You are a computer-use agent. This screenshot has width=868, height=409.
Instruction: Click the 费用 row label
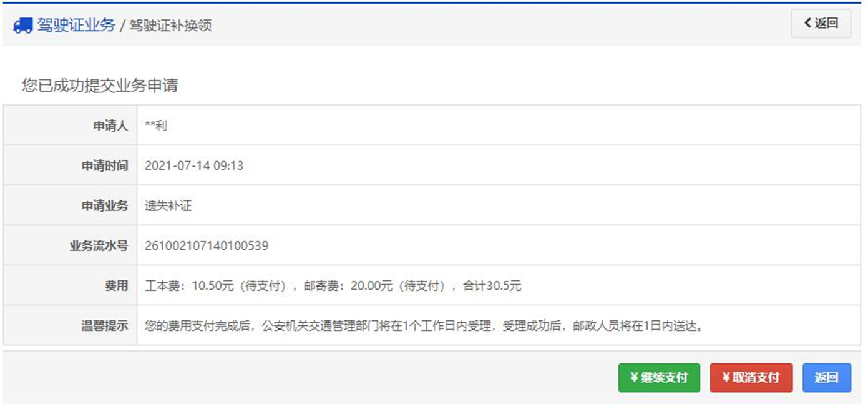pyautogui.click(x=116, y=286)
